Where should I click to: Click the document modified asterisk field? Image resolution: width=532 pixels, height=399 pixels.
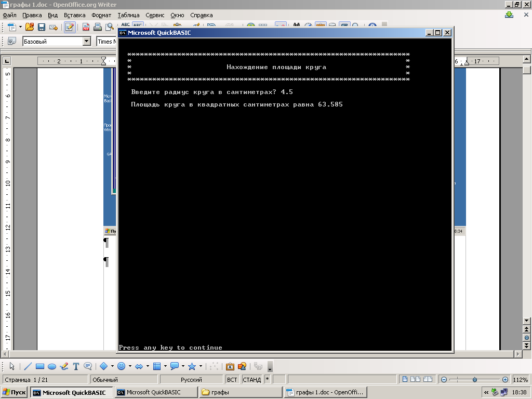(268, 380)
